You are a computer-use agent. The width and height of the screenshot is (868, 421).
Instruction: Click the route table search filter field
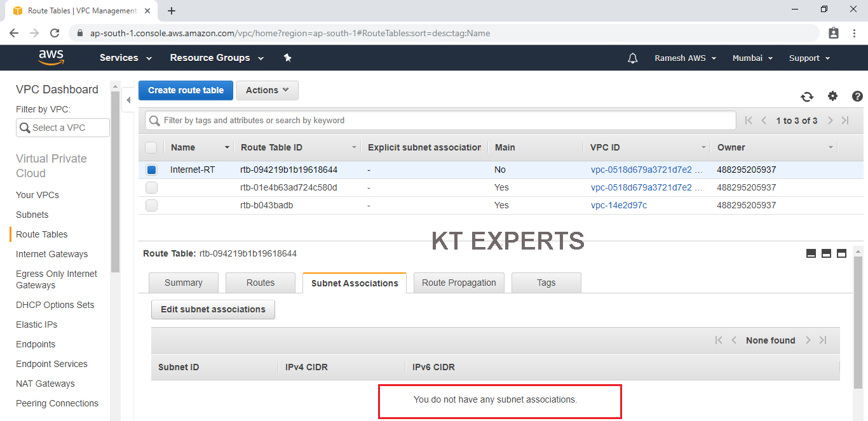click(x=440, y=120)
